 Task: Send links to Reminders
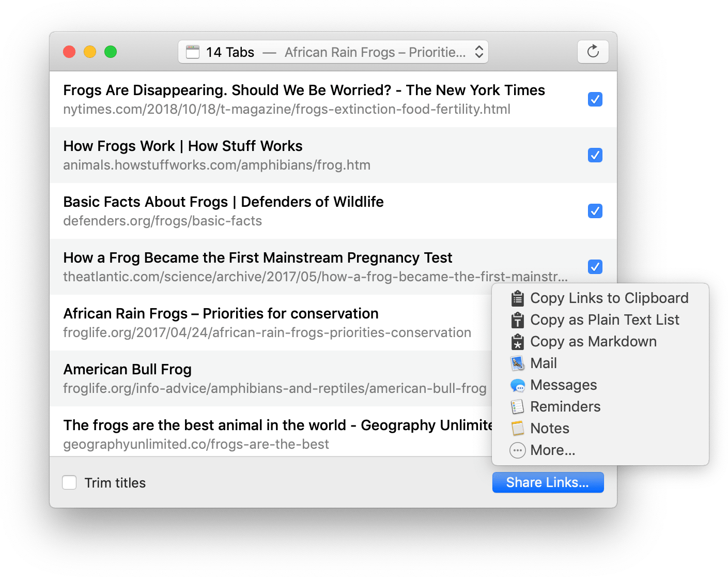600,407
